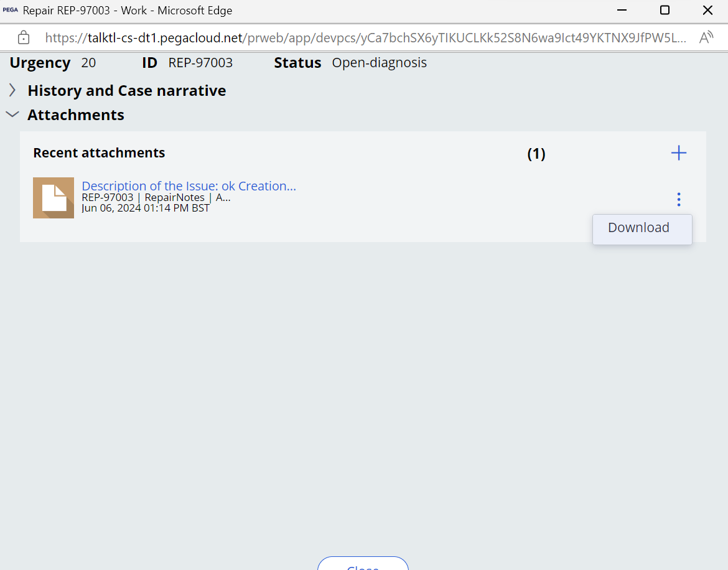Open the Description of the Issue attachment link
Screen dimensions: 728x570
coord(189,186)
